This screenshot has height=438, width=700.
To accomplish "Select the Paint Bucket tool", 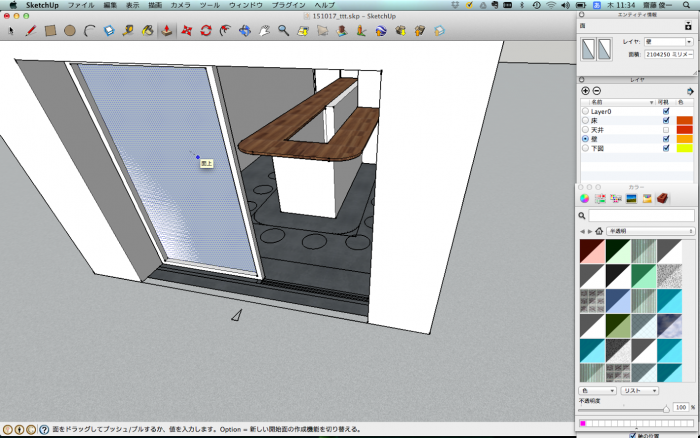I will (x=148, y=31).
